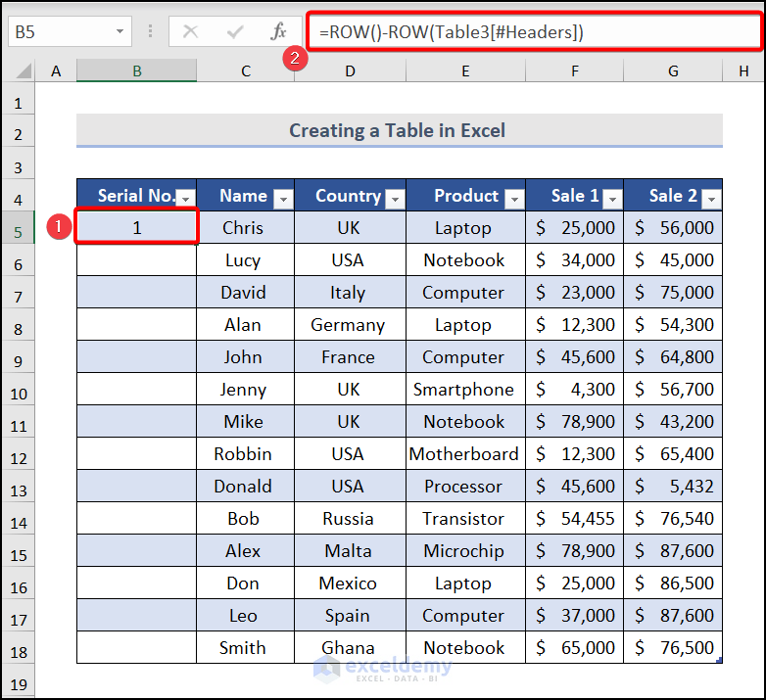Select Sale 2 cell with 76,500
The height and width of the screenshot is (700, 766).
pyautogui.click(x=673, y=647)
